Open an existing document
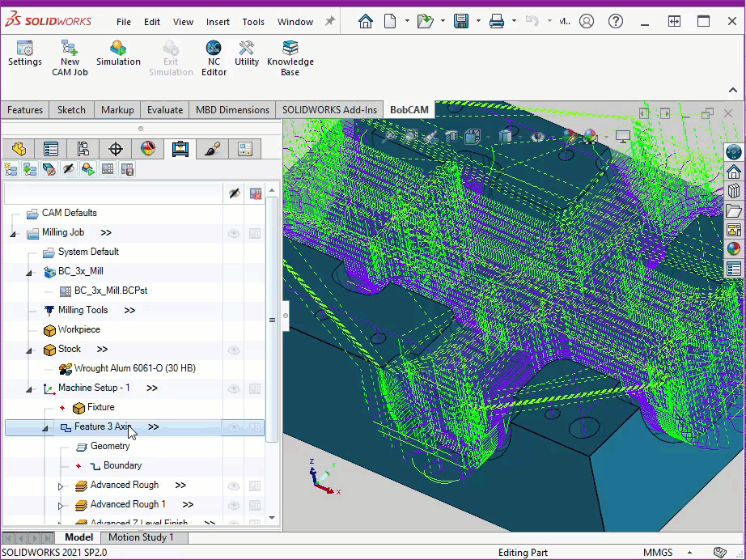This screenshot has width=746, height=560. click(425, 21)
